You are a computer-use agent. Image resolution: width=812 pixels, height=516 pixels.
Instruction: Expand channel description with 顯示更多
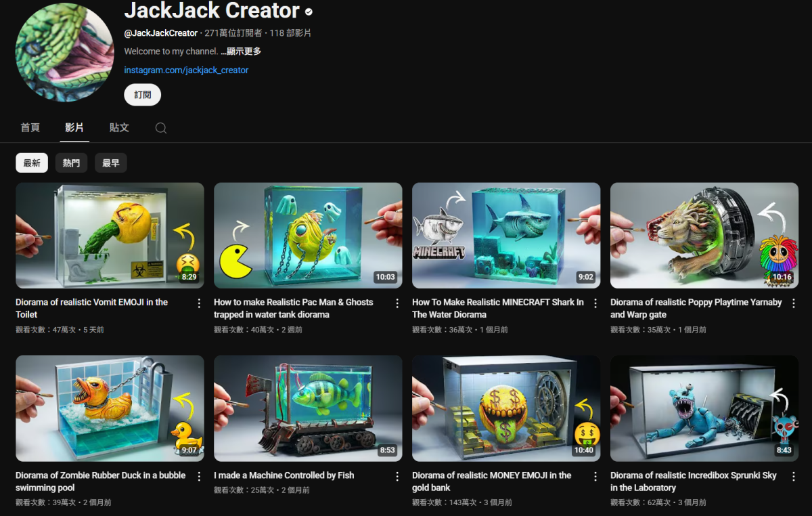(241, 51)
